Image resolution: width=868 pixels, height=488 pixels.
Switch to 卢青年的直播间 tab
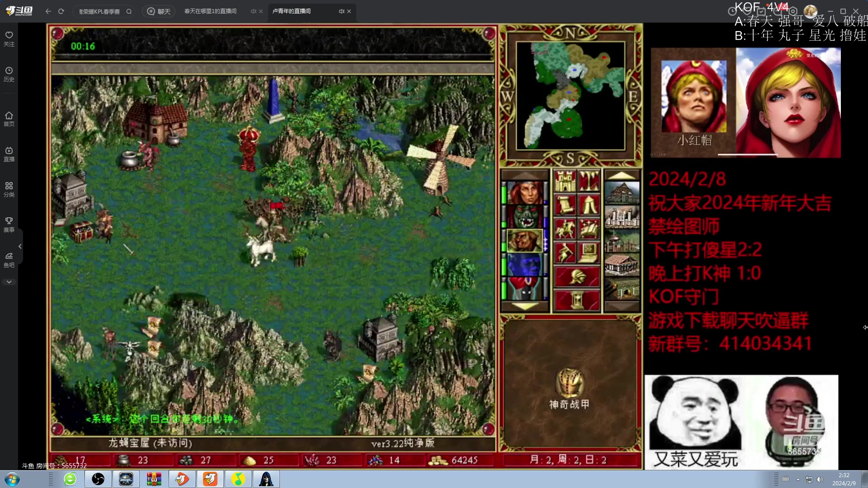click(x=292, y=11)
